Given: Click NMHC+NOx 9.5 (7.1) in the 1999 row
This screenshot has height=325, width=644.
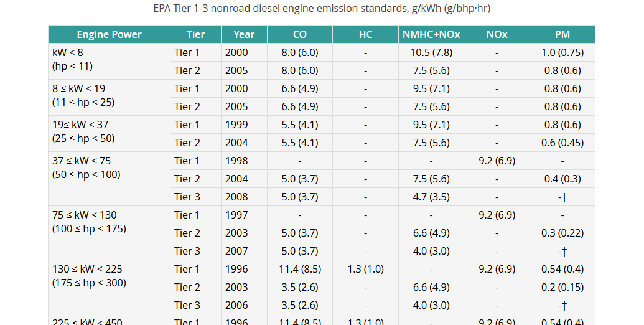Looking at the screenshot, I should 431,125.
